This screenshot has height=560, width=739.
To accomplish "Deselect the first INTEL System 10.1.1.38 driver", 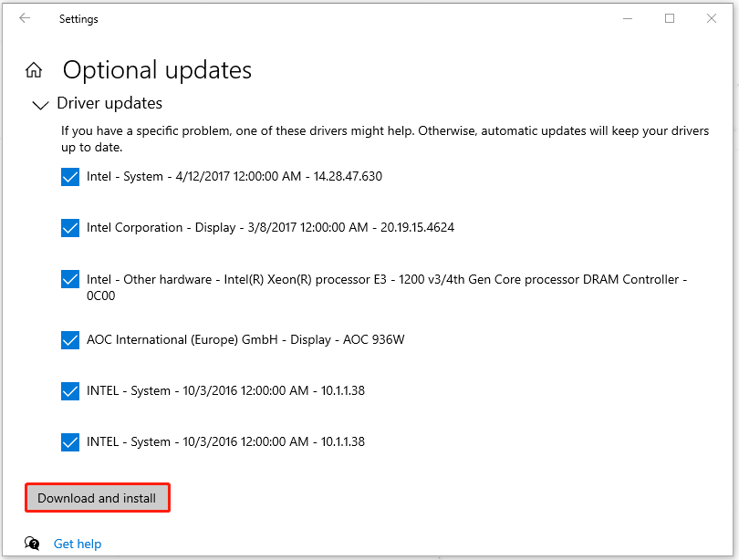I will tap(70, 391).
